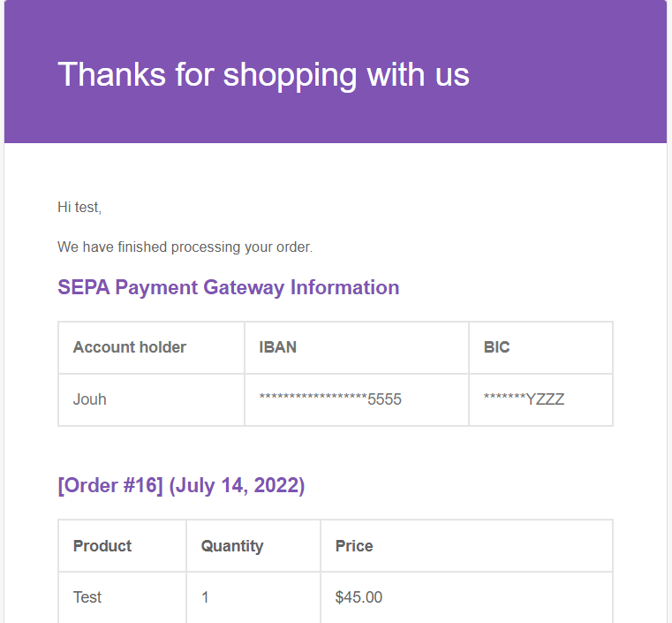Image resolution: width=672 pixels, height=623 pixels.
Task: Click the Price column header
Action: (x=354, y=546)
